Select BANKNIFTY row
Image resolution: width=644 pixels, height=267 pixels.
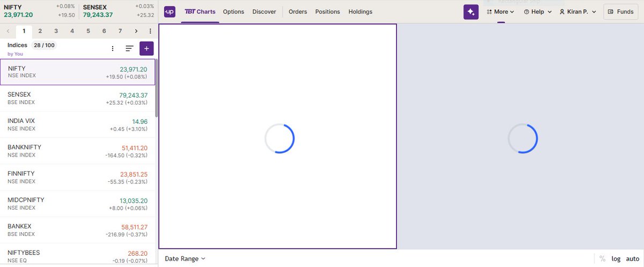[x=78, y=151]
